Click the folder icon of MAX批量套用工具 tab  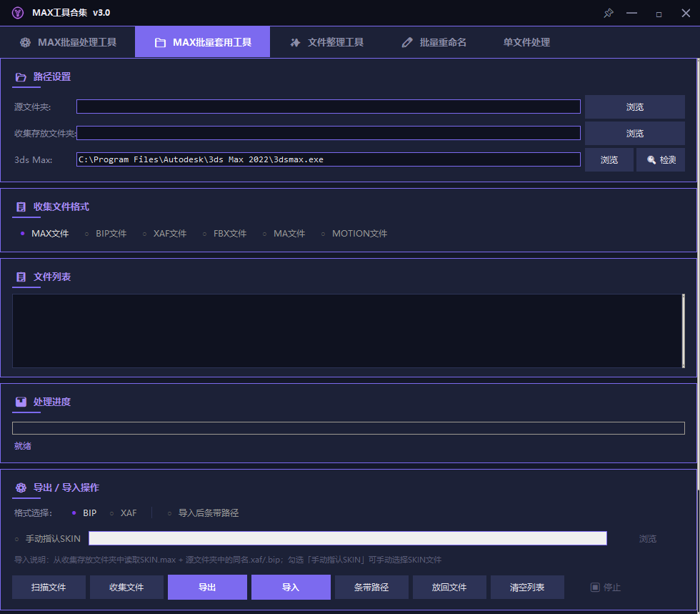(x=160, y=42)
